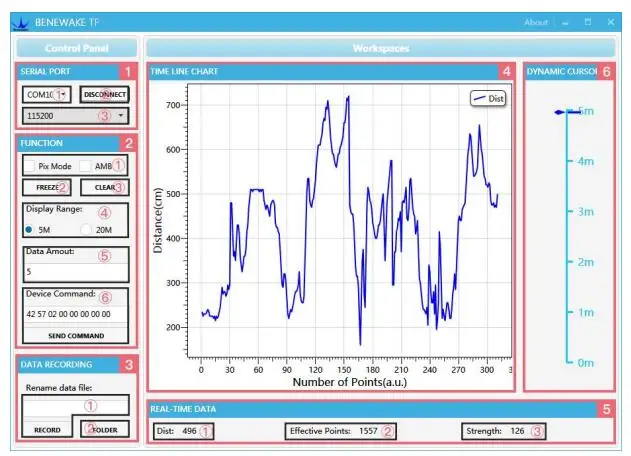631x456 pixels.
Task: Click the FREEZE button
Action: pos(47,188)
